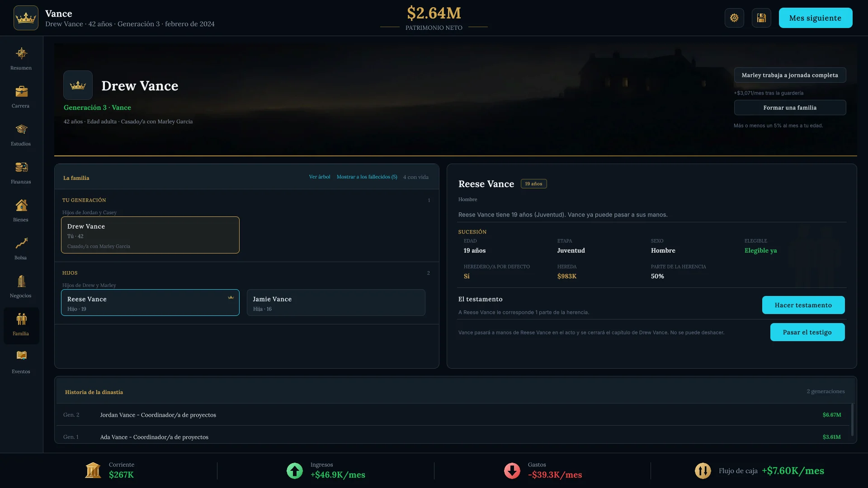Screen dimensions: 868x488
Task: Click the red down arrow Gastos icon
Action: [512, 471]
